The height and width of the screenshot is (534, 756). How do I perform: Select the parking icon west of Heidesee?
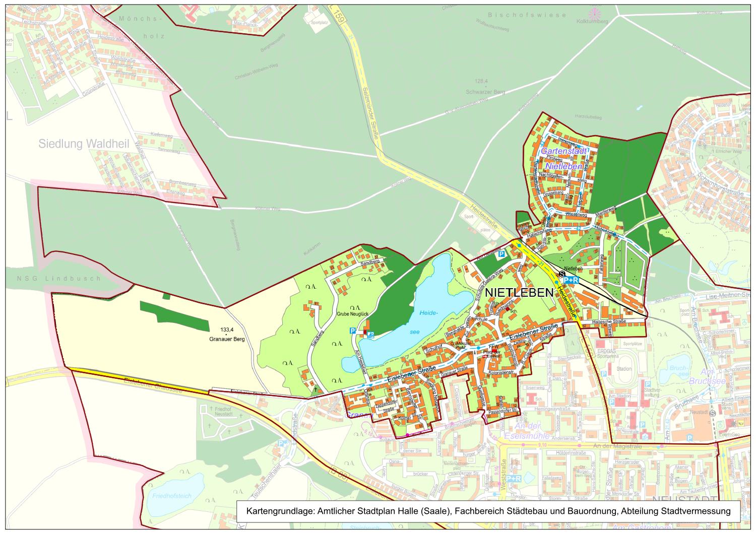click(353, 331)
